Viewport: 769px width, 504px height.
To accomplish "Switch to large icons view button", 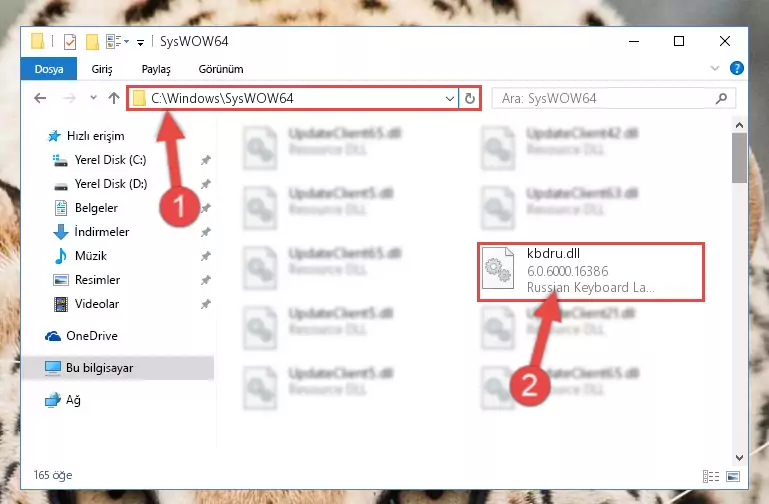I will point(733,476).
